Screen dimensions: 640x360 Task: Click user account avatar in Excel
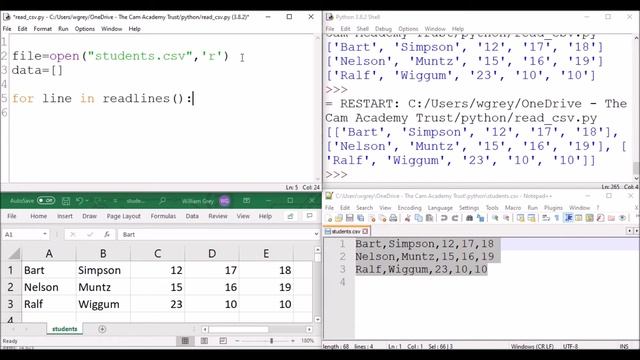tap(224, 201)
